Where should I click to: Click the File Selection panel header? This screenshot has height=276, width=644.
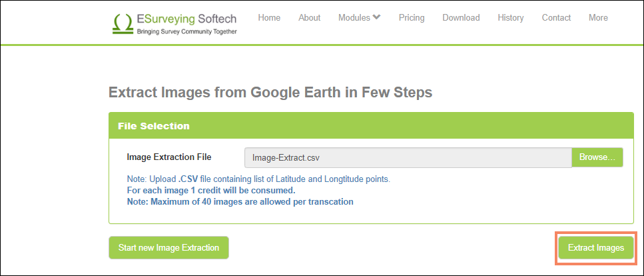coord(371,126)
